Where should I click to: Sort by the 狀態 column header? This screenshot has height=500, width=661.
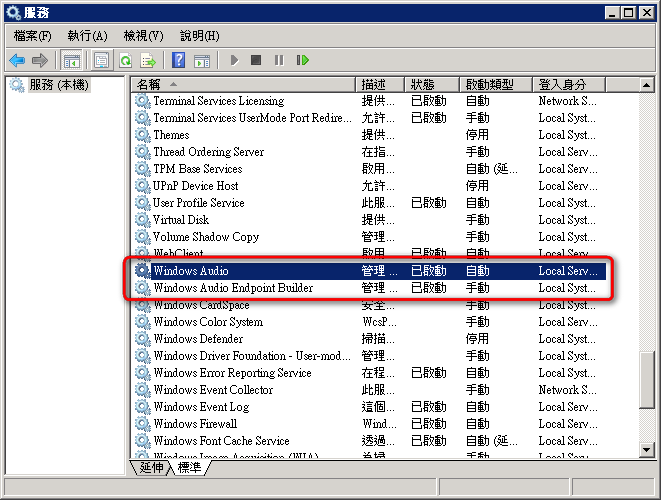pos(432,85)
